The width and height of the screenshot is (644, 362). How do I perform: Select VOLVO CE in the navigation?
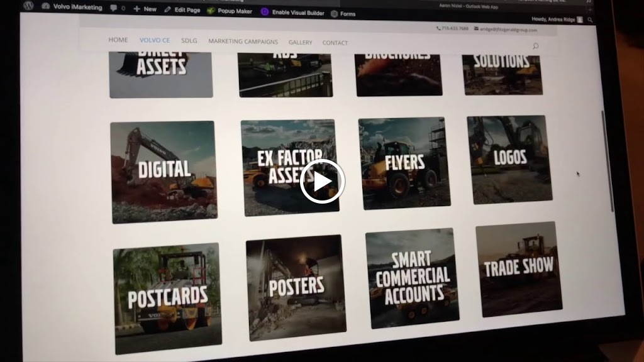155,40
